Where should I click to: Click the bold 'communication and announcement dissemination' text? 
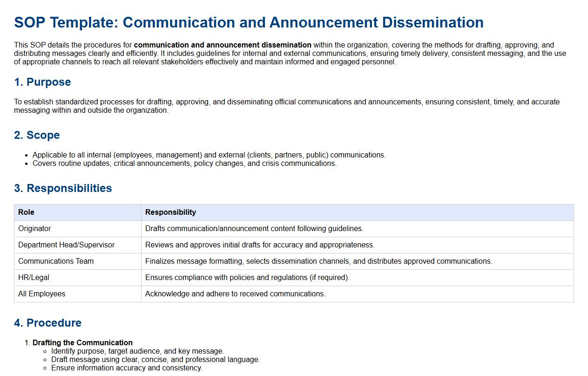(x=223, y=45)
